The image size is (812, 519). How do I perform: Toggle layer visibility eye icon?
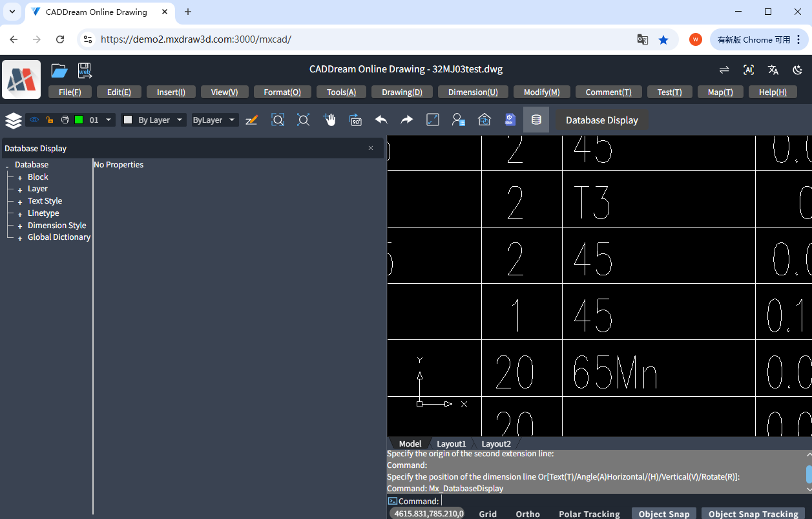coord(34,120)
